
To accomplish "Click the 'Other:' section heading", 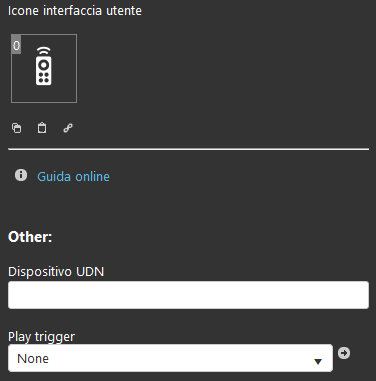I will pos(30,237).
